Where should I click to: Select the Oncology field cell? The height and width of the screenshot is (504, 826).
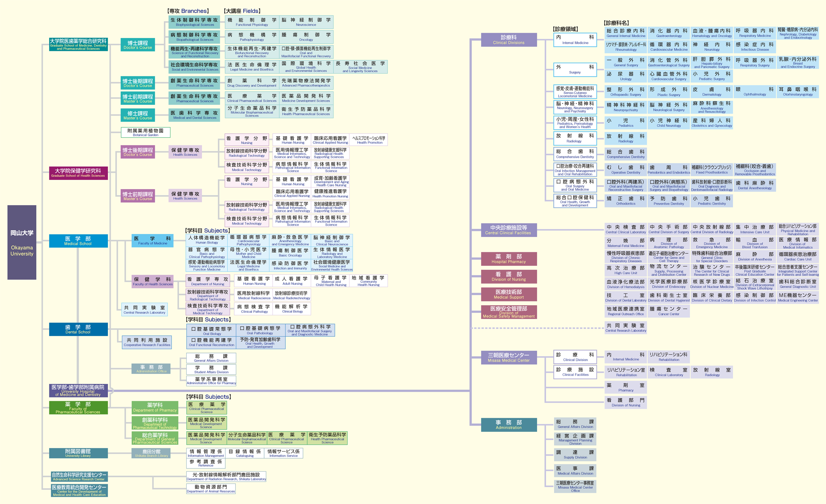point(306,37)
